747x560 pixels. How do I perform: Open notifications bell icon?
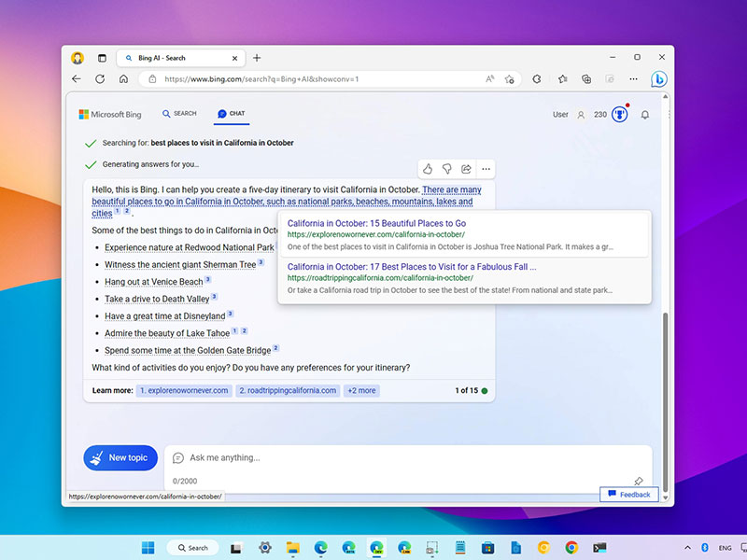pos(645,115)
